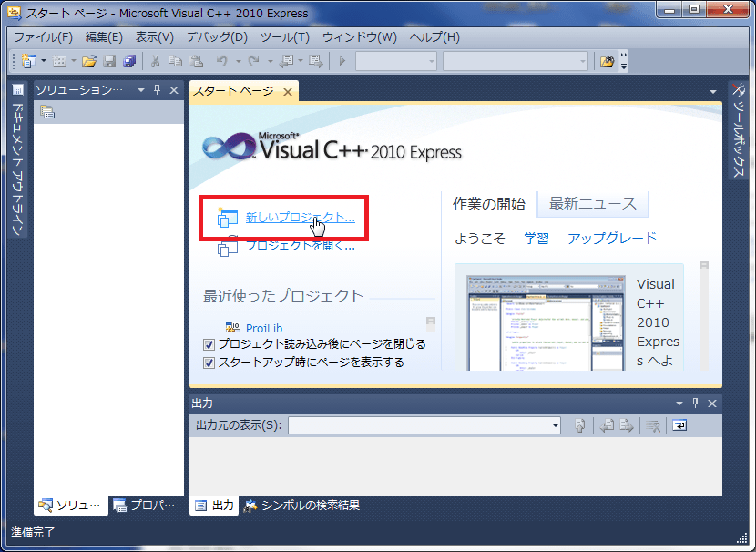The image size is (756, 552).
Task: Click the Navigate Backward toolbar icon
Action: [x=286, y=61]
